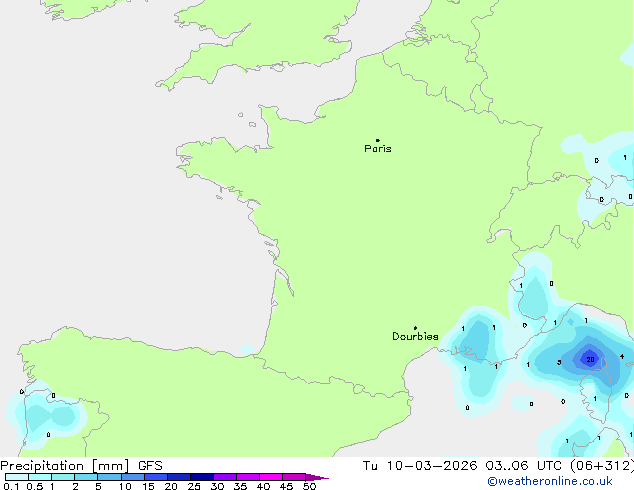Pick the 1–2 mm legend swatch
The height and width of the screenshot is (490, 634).
coord(63,477)
